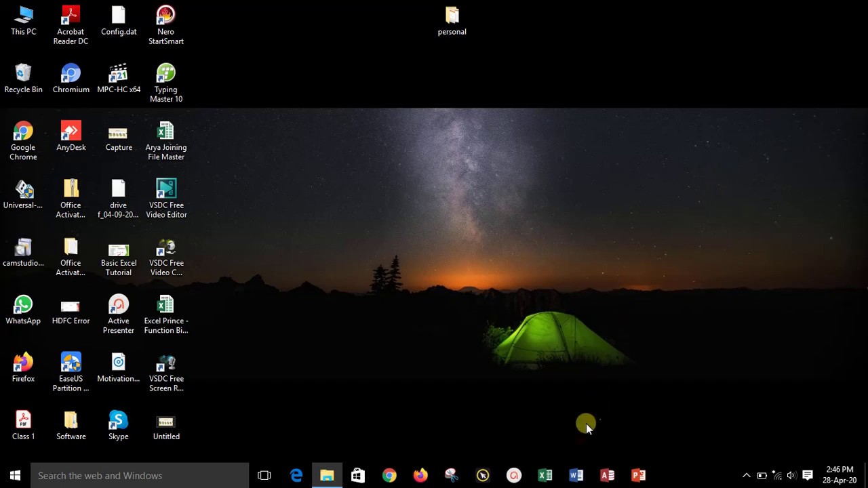Open the Recycle Bin
The width and height of the screenshot is (868, 488).
(23, 79)
